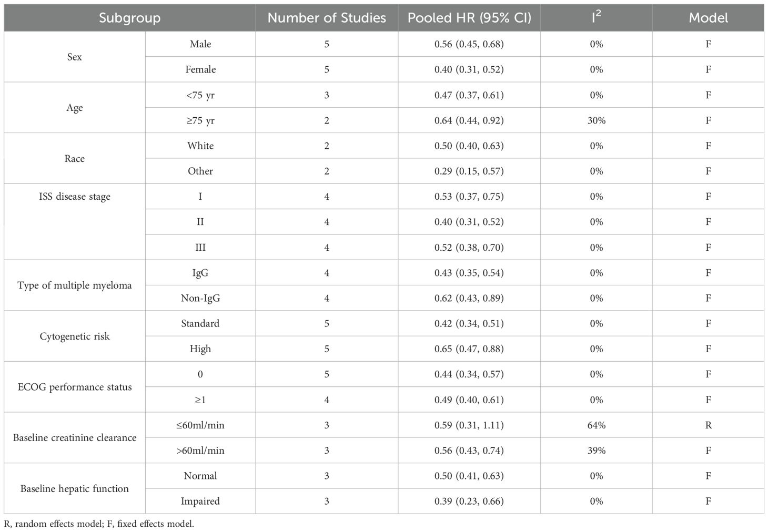The image size is (768, 532).
Task: Select the Cytogenetic risk subgroup cell
Action: [x=75, y=336]
